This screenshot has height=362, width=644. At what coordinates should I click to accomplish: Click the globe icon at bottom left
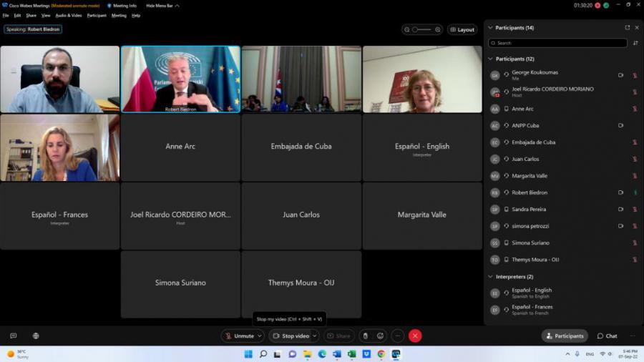pos(36,336)
